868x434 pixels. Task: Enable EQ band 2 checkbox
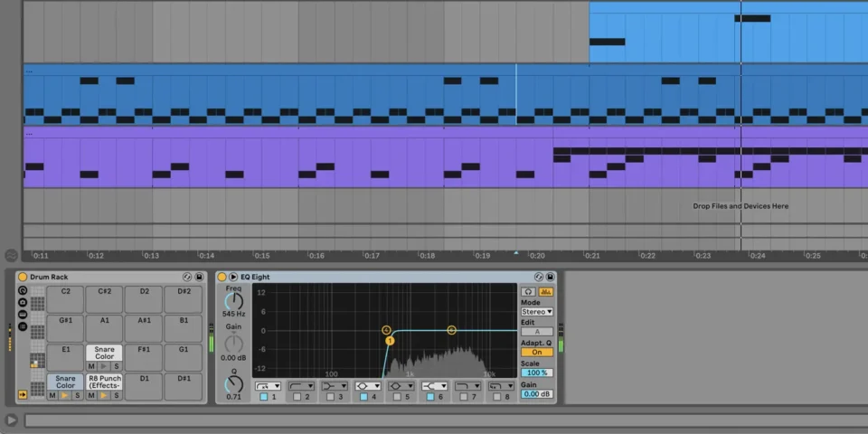click(297, 397)
